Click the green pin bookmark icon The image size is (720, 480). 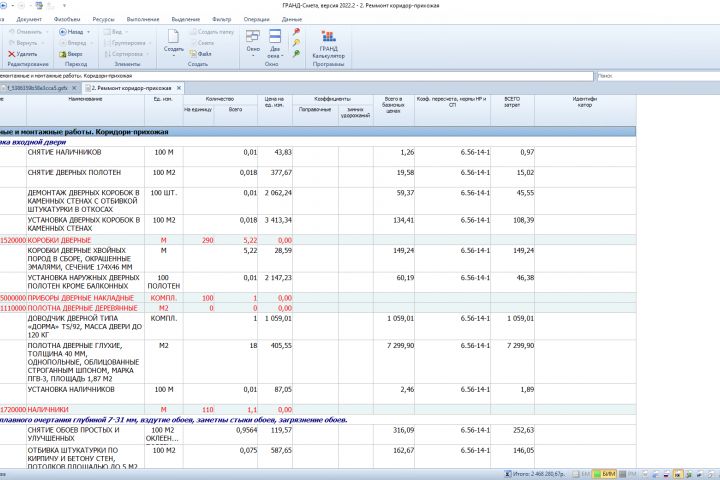pos(297,53)
